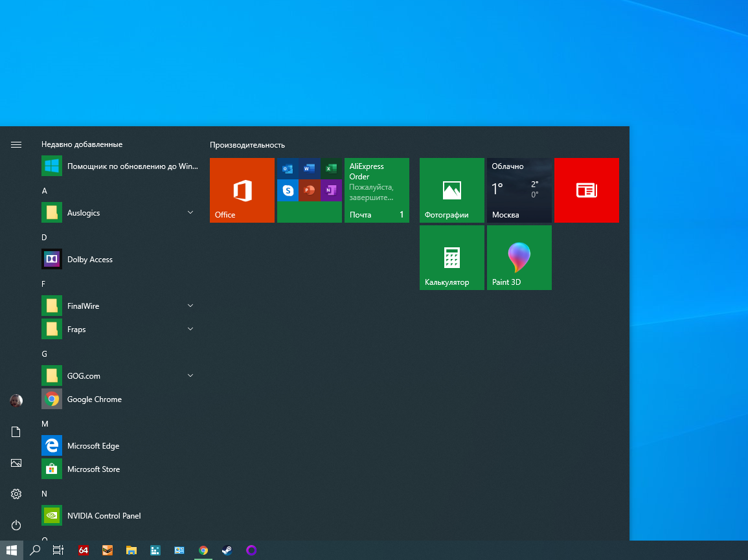
Task: Switch to Chrome on the taskbar
Action: (203, 550)
